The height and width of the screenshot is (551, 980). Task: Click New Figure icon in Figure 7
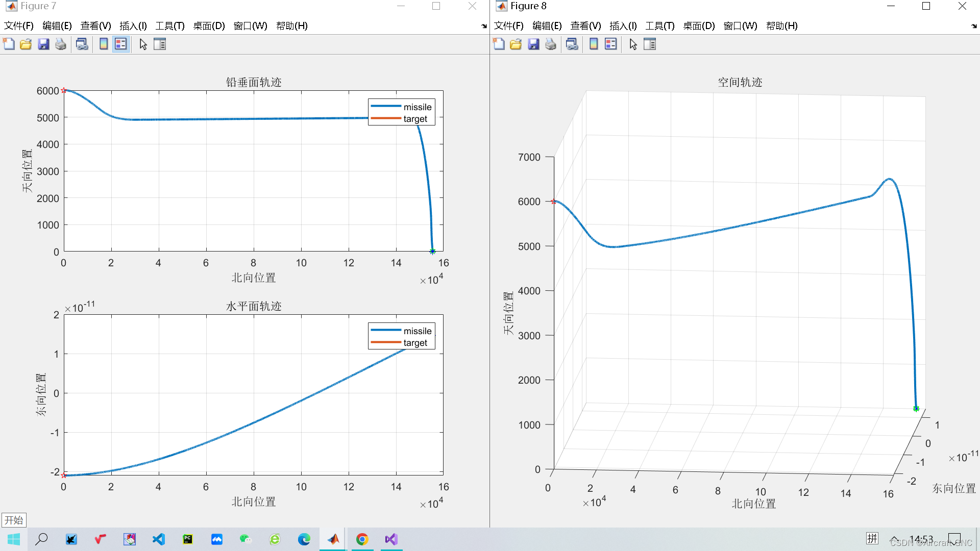[x=9, y=44]
